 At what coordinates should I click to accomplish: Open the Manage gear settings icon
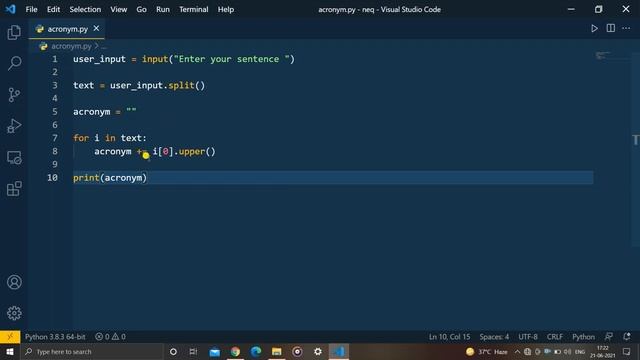(14, 313)
